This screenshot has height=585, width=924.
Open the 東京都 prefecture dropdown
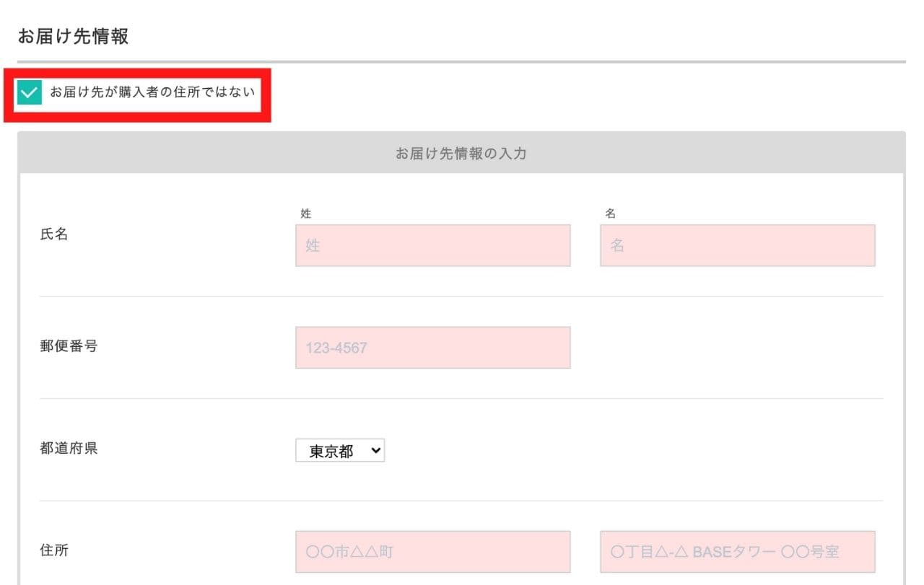(340, 452)
